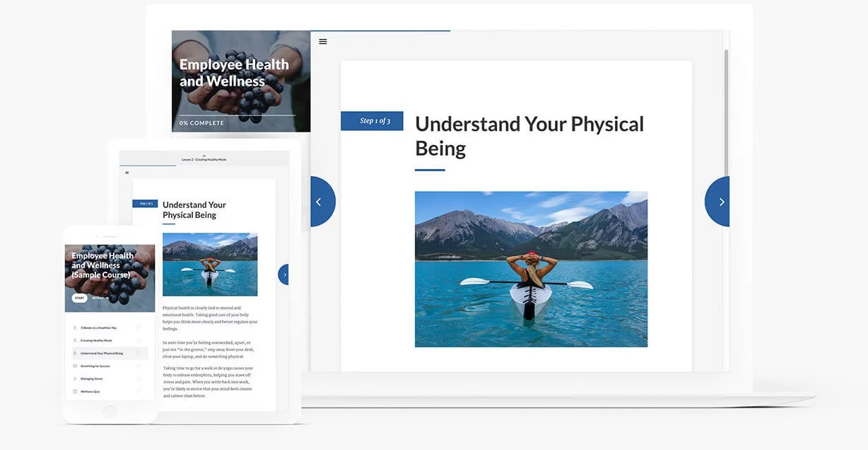
Task: Click the Employee Health and Wellness title on laptop
Action: [x=234, y=73]
